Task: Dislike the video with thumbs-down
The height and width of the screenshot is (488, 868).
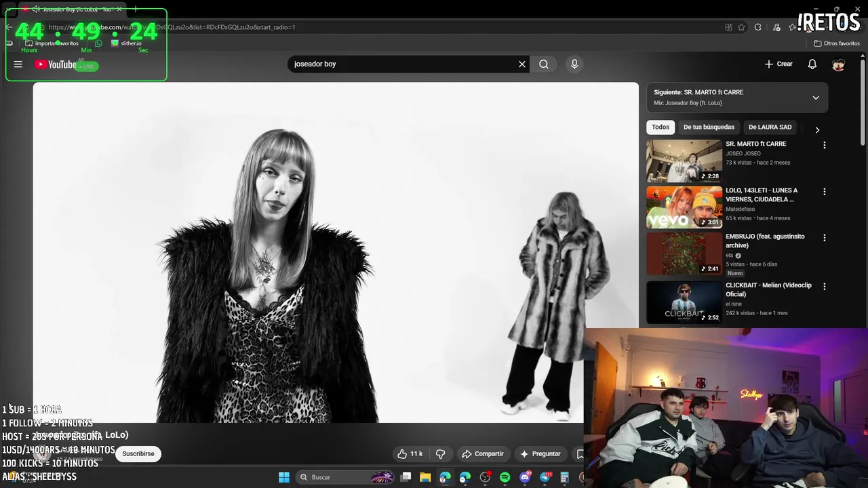Action: (x=441, y=453)
